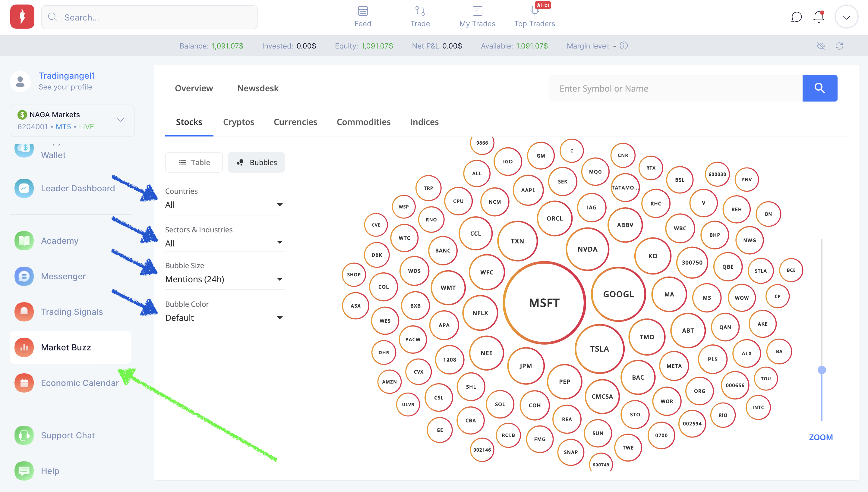Select the INTC bubble
Image resolution: width=868 pixels, height=492 pixels.
[x=758, y=408]
